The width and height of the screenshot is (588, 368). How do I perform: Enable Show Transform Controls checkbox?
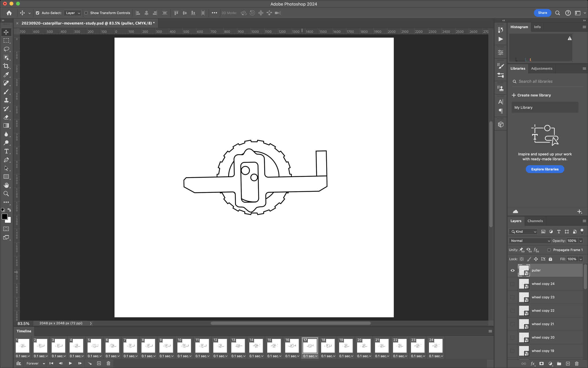[86, 13]
